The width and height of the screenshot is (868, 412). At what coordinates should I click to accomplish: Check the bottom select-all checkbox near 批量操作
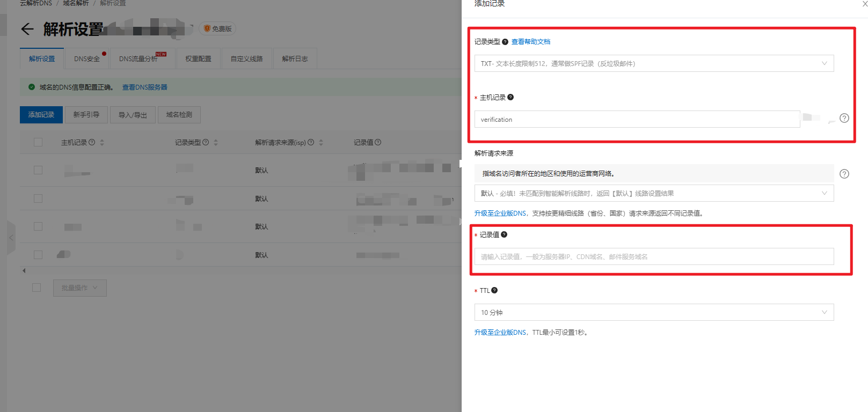tap(37, 288)
